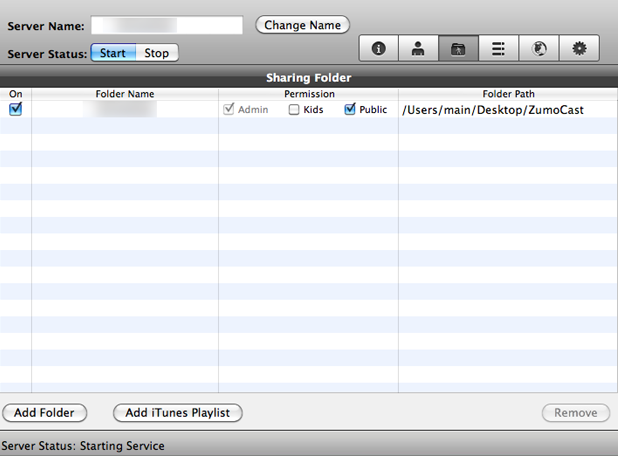Click the Add iTunes Playlist button

click(x=178, y=412)
